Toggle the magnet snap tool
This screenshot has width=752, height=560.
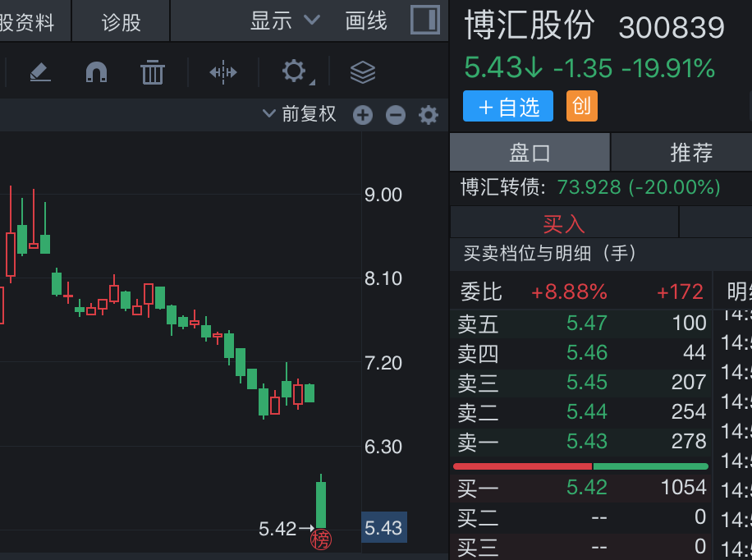point(97,72)
